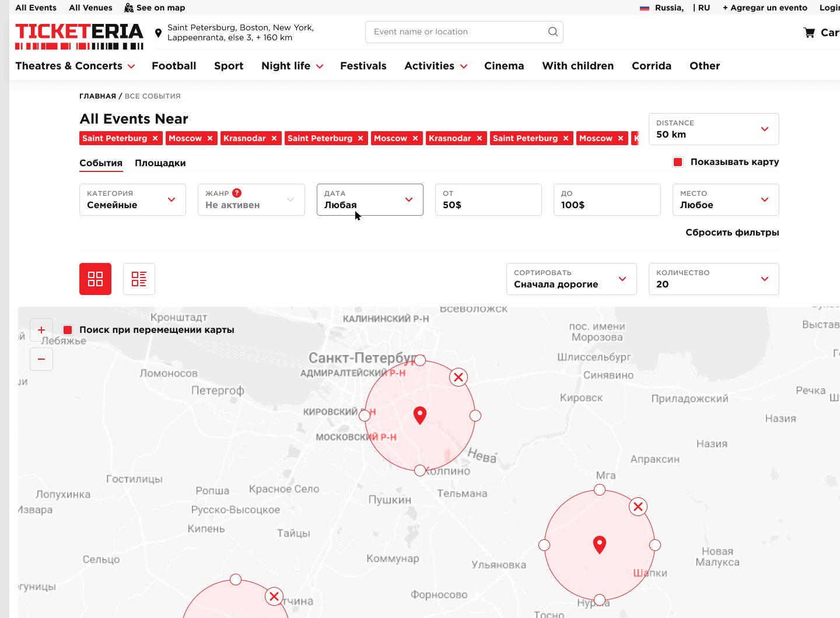Click the Ticketeria logo
This screenshot has height=618, width=840.
(x=79, y=36)
